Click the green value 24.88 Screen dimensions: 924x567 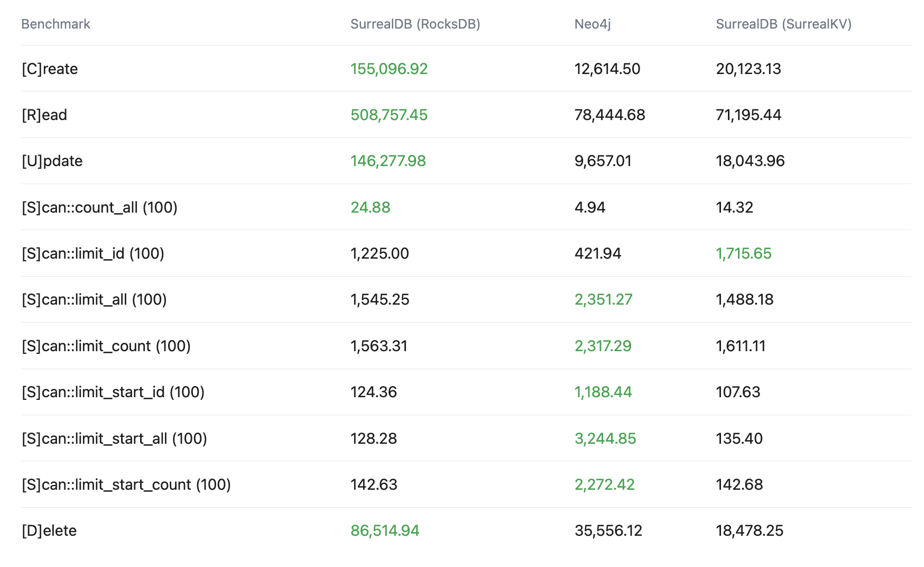(371, 207)
